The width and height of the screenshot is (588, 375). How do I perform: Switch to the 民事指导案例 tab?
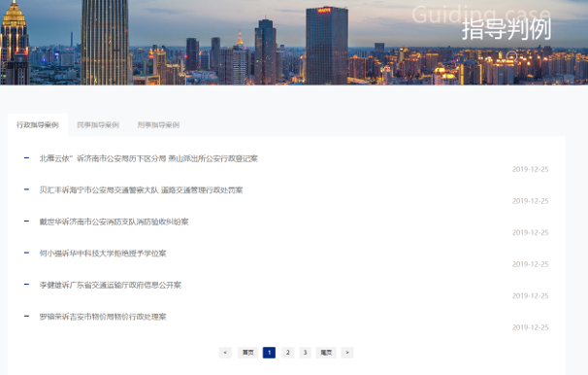[98, 125]
